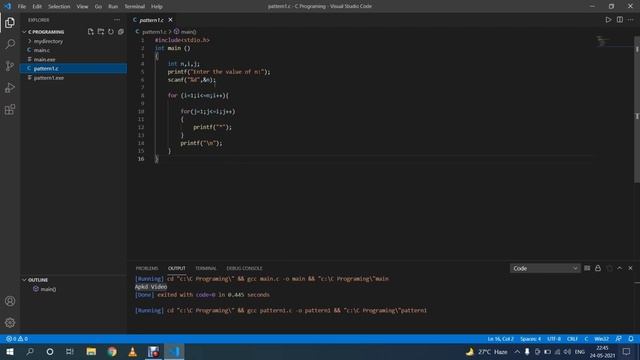Click the feedback icon in status bar
640x360 pixels.
point(619,339)
